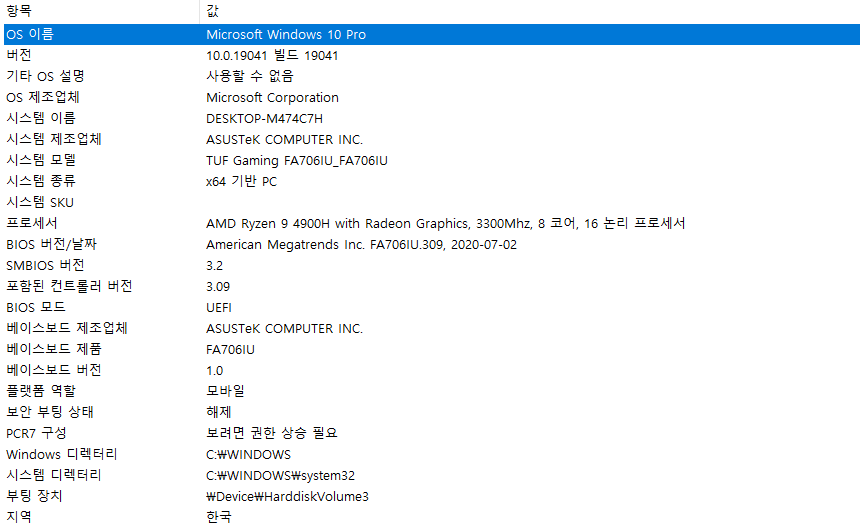This screenshot has height=532, width=860.
Task: Click the 3.2 SMBIOS value
Action: 214,265
